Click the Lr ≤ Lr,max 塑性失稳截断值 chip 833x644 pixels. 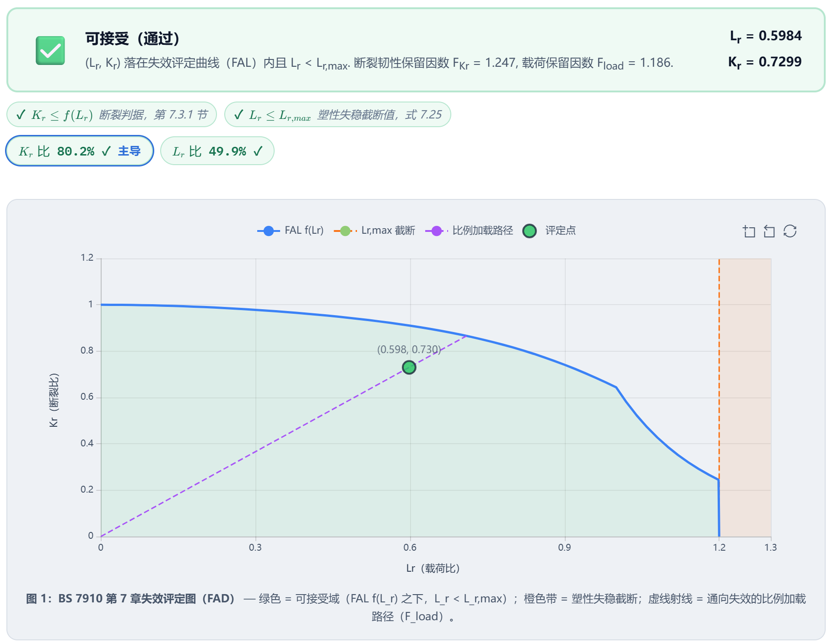(338, 114)
